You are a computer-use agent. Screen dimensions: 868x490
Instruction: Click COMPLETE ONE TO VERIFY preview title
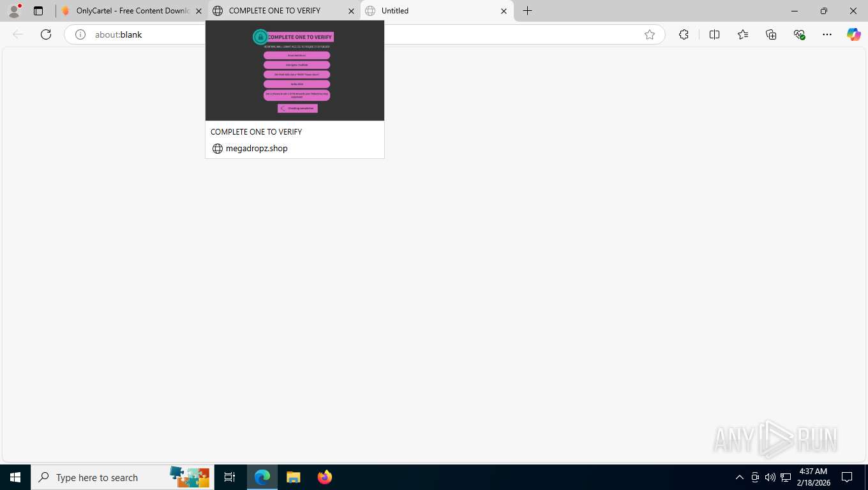(x=256, y=131)
